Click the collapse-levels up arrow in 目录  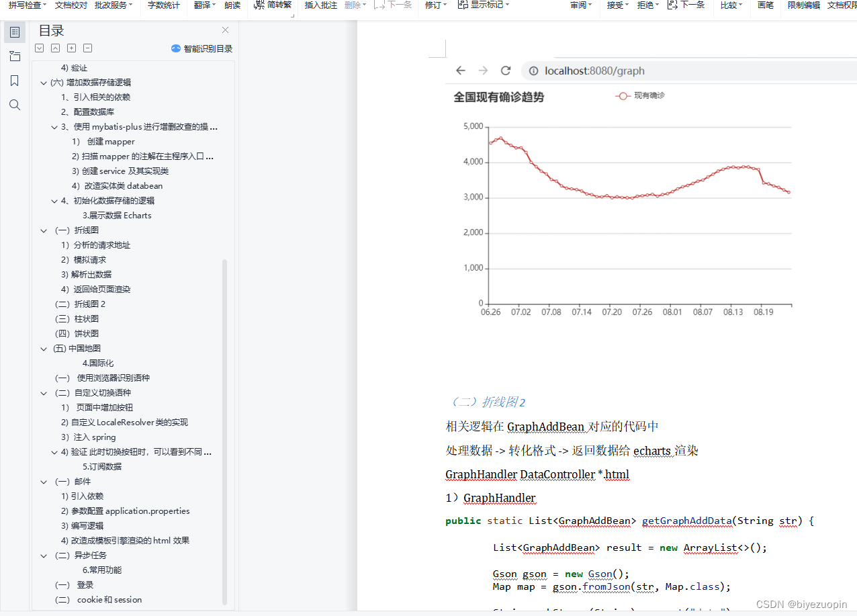tap(55, 48)
